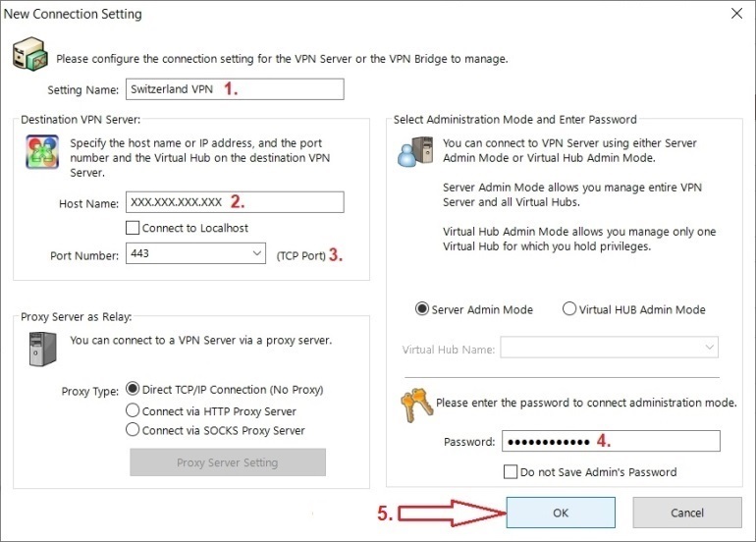
Task: Close the New Connection Setting dialog
Action: click(736, 14)
